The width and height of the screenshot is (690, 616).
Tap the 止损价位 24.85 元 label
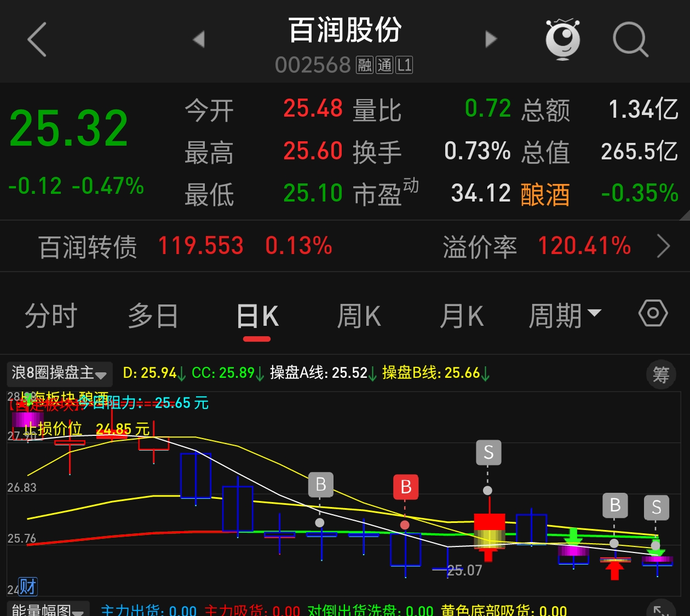[x=87, y=429]
